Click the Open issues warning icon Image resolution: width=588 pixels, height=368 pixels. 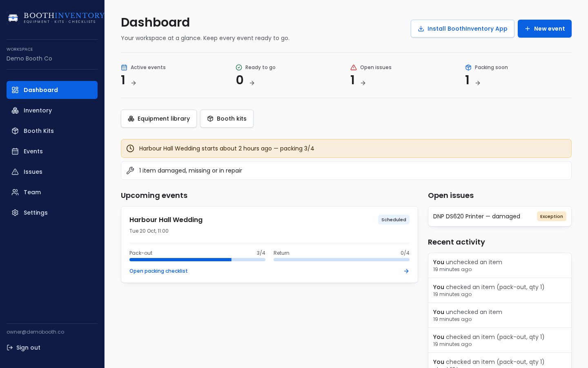click(x=354, y=67)
